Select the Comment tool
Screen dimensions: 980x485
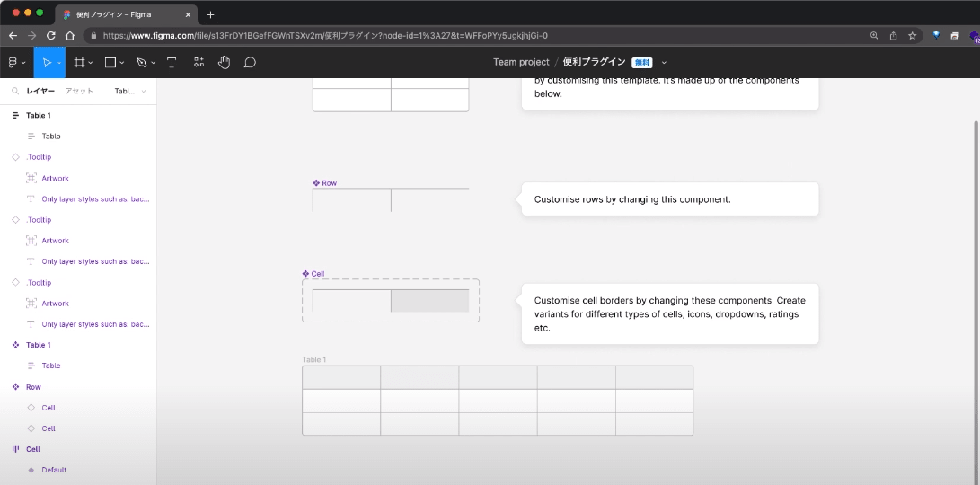pyautogui.click(x=250, y=62)
